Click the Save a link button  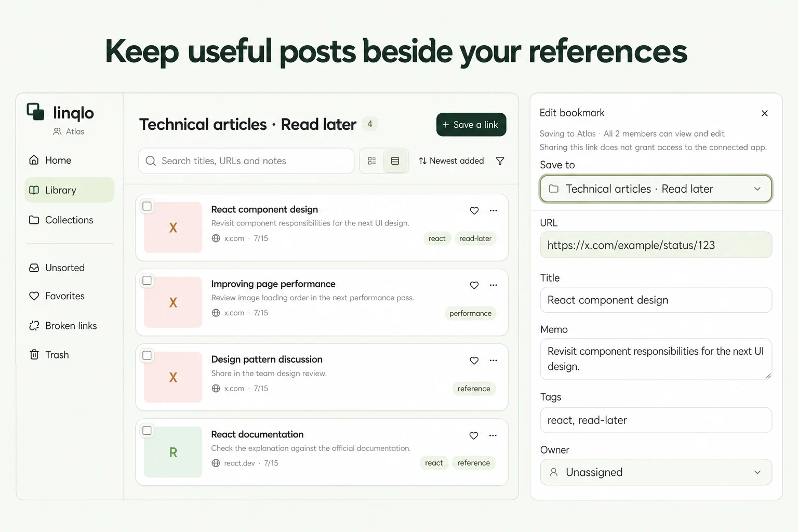(x=471, y=125)
